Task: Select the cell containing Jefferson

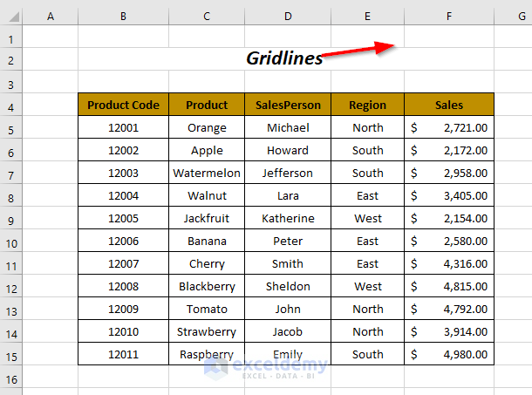Action: point(288,173)
